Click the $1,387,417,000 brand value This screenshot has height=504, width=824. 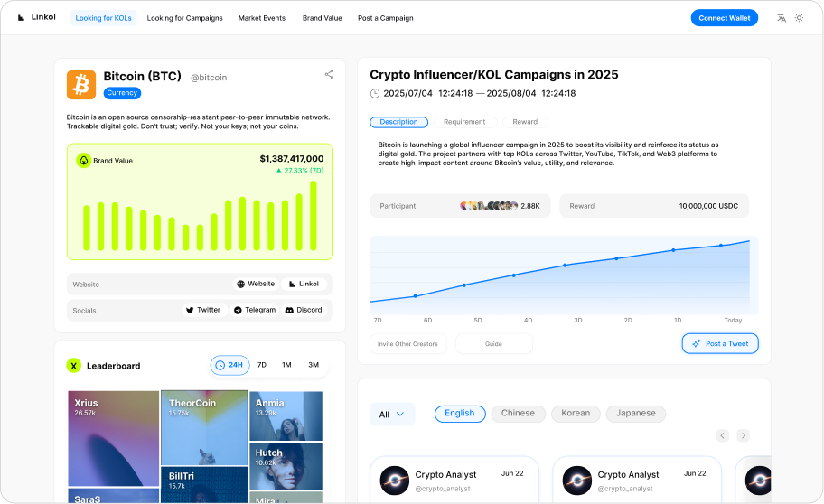[x=292, y=159]
